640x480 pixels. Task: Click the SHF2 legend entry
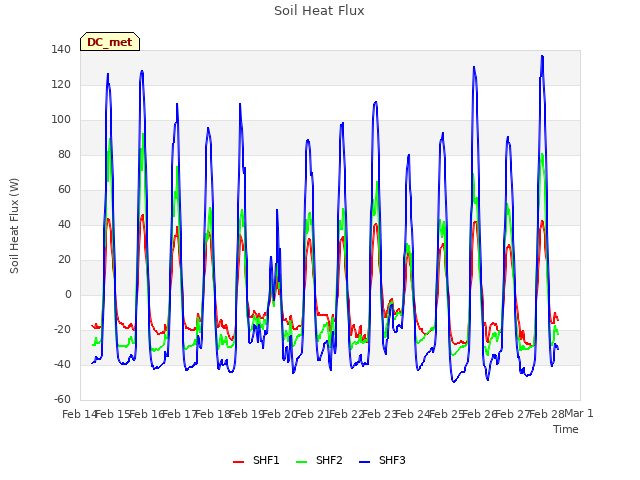pyautogui.click(x=319, y=461)
